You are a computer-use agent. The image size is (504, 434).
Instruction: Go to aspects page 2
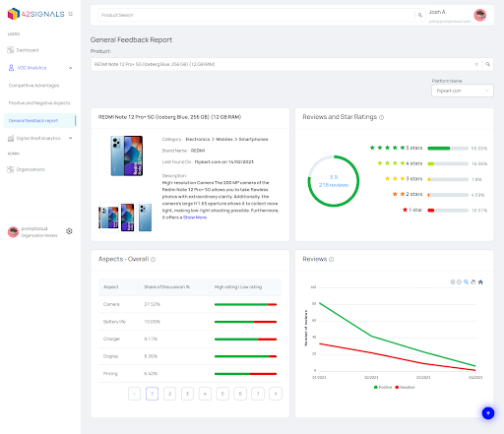tap(169, 394)
